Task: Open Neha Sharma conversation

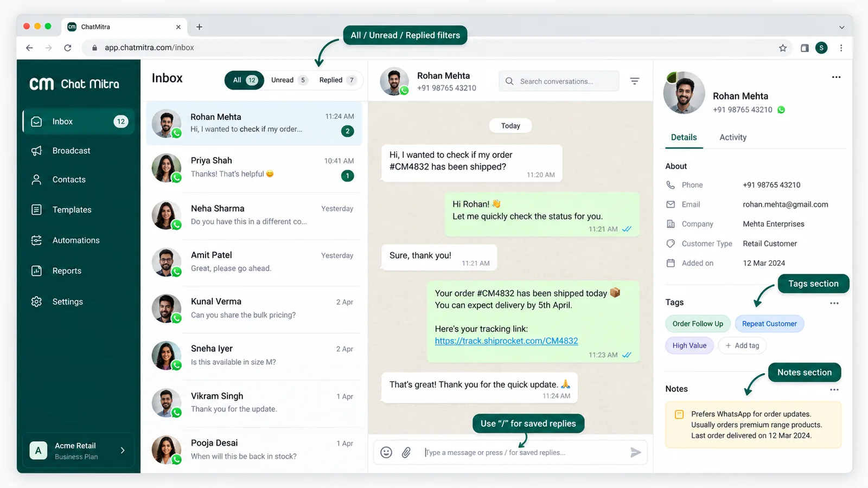Action: tap(253, 215)
